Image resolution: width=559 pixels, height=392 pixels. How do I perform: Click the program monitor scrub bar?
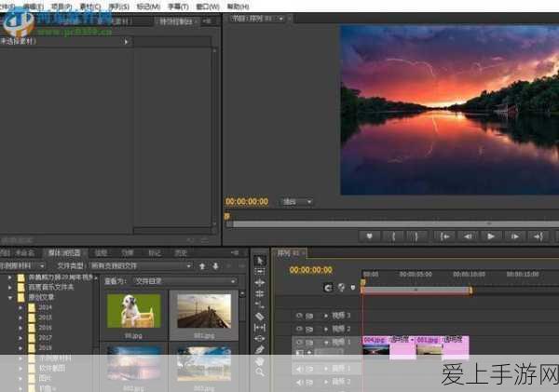(x=393, y=224)
